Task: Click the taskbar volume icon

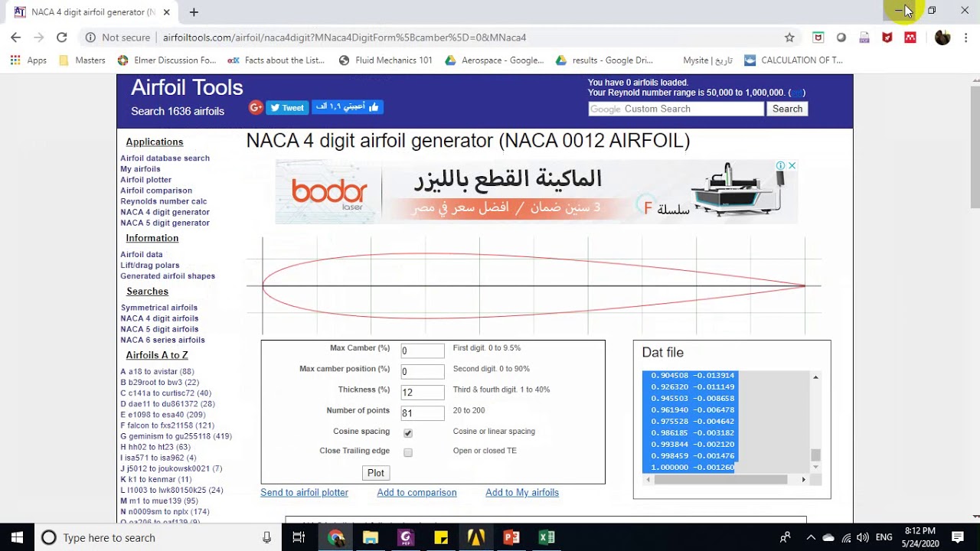Action: coord(864,537)
